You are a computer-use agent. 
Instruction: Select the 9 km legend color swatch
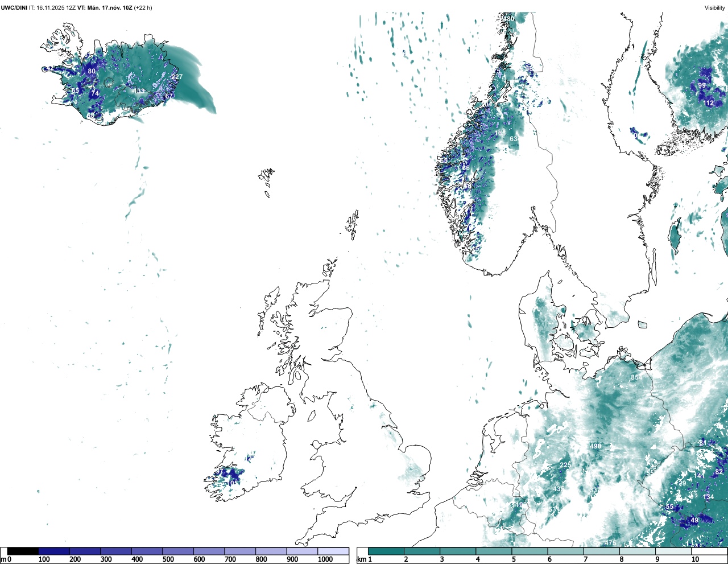click(x=673, y=551)
